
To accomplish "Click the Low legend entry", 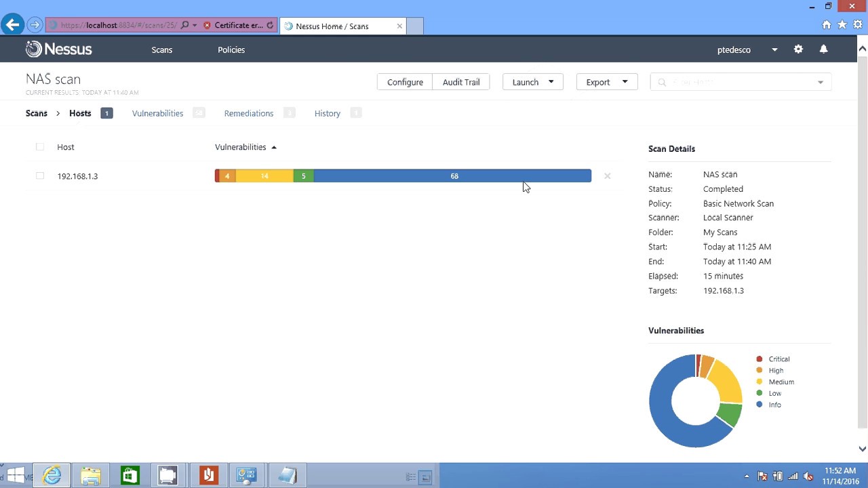I will 769,393.
